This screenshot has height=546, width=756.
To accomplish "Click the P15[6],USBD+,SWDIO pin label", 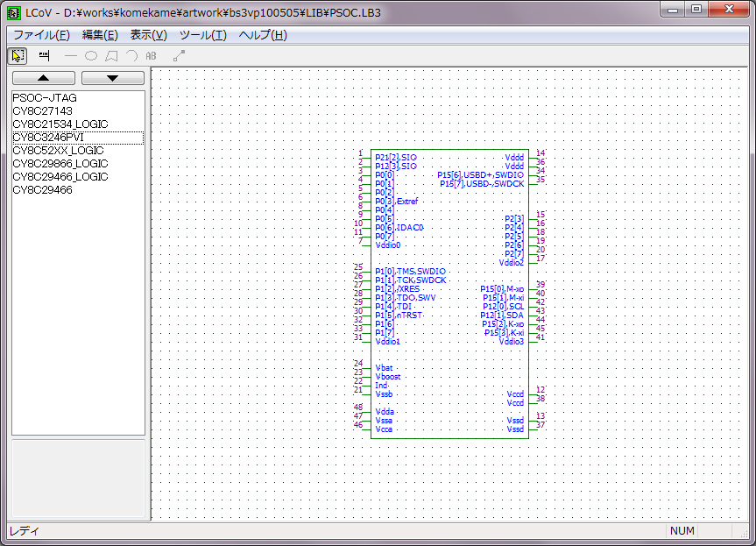I will tap(480, 175).
